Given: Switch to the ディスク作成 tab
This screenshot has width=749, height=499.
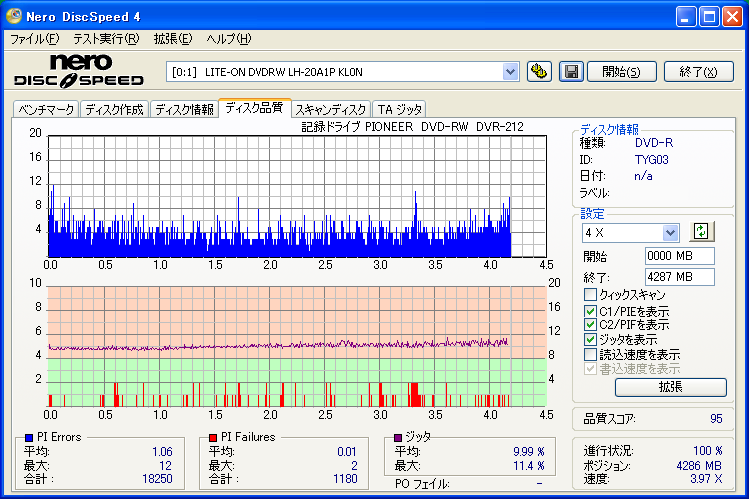Looking at the screenshot, I should [115, 110].
